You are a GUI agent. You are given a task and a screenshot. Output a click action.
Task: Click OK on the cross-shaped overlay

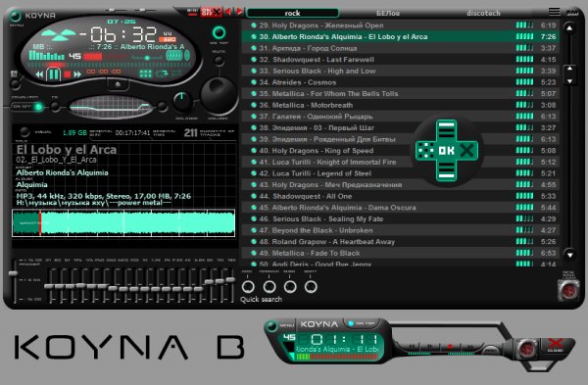click(x=446, y=151)
